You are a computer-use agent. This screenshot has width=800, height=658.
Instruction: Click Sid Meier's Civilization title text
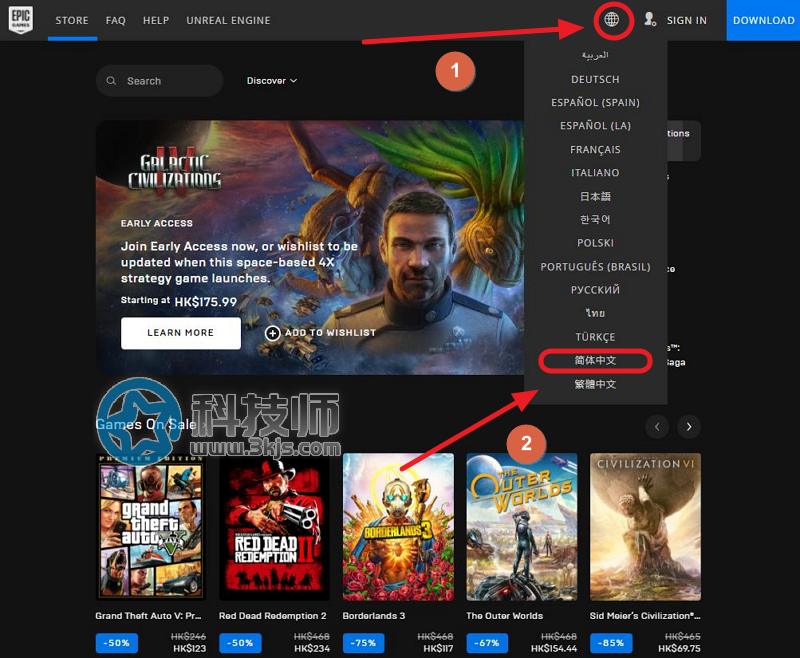click(645, 616)
